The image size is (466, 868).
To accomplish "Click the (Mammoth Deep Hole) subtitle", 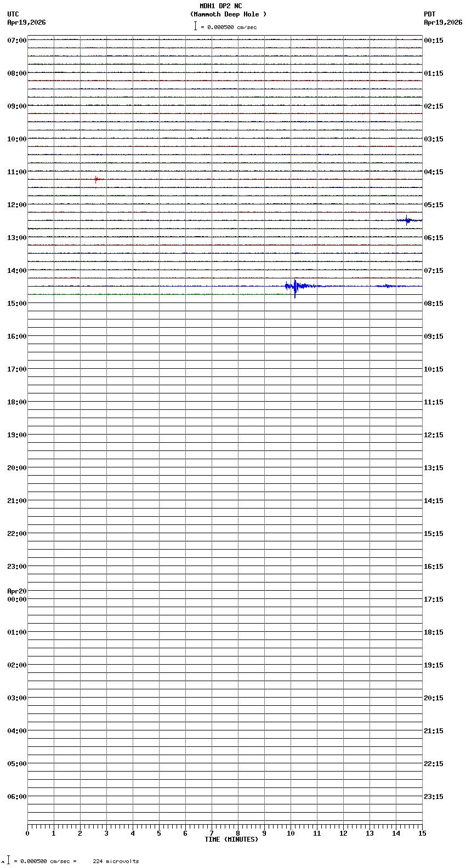I will pos(228,14).
